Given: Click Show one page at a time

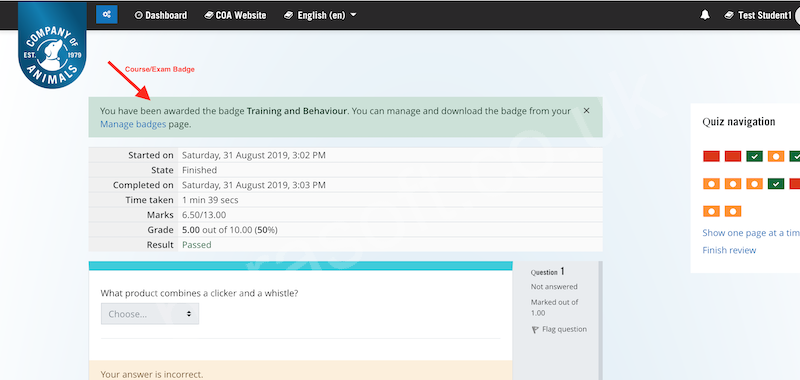Looking at the screenshot, I should 751,233.
